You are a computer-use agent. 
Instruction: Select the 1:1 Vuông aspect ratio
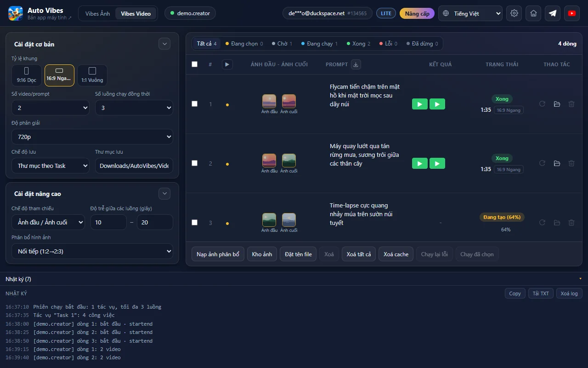click(x=92, y=75)
